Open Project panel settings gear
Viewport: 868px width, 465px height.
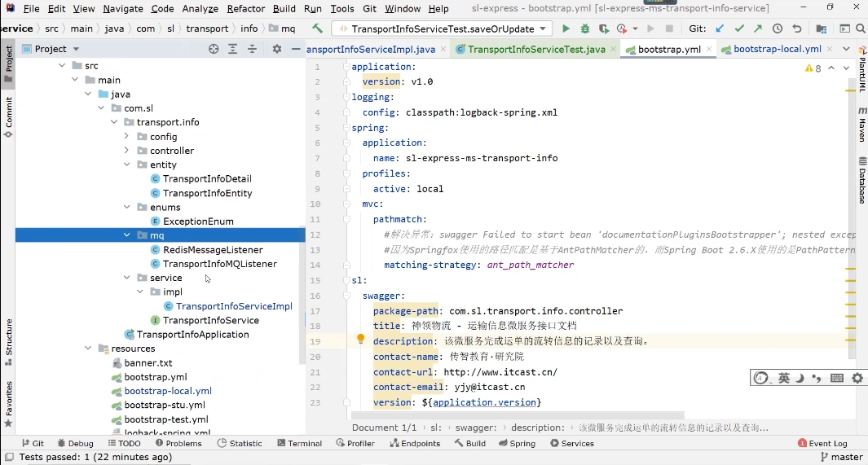pyautogui.click(x=276, y=49)
